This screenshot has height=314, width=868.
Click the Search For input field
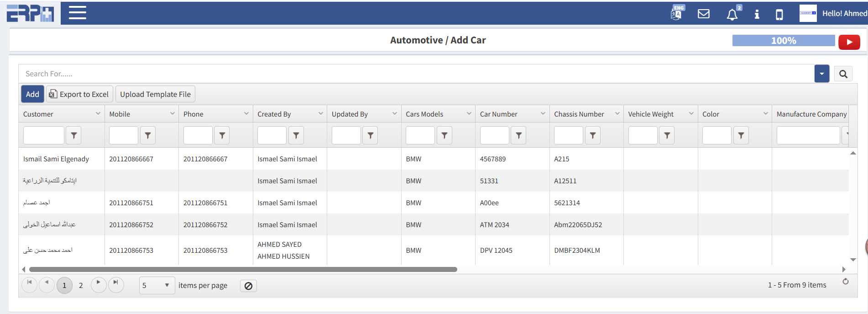[x=411, y=74]
